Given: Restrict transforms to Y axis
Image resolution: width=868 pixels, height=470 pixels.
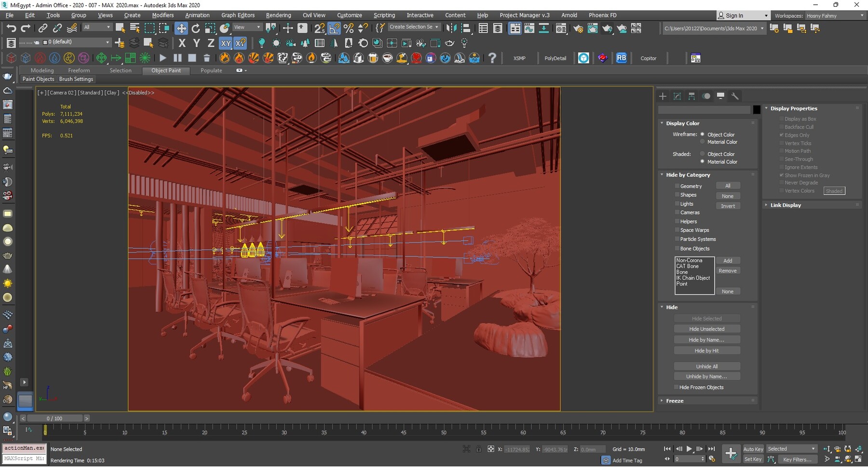Looking at the screenshot, I should 196,43.
